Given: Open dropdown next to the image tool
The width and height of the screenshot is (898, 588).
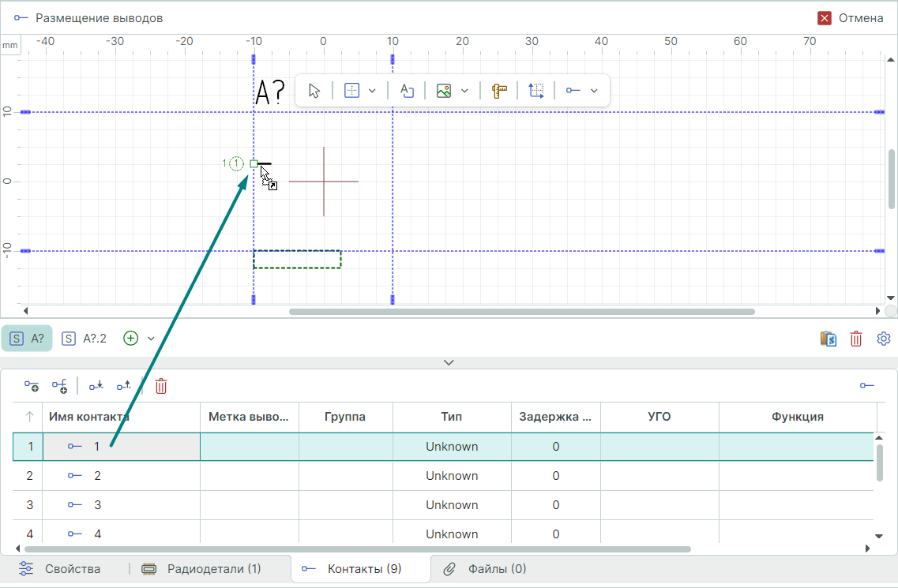Looking at the screenshot, I should (x=464, y=91).
